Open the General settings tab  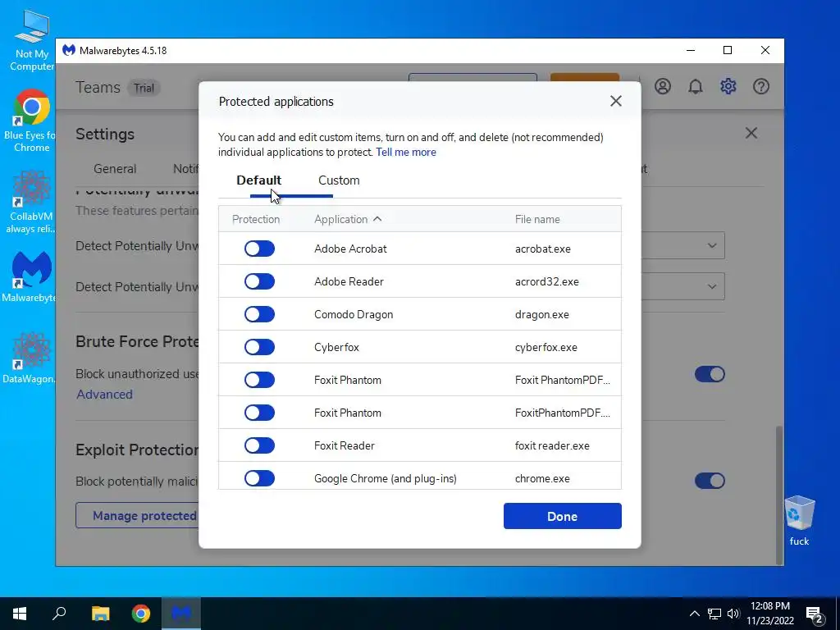[115, 169]
